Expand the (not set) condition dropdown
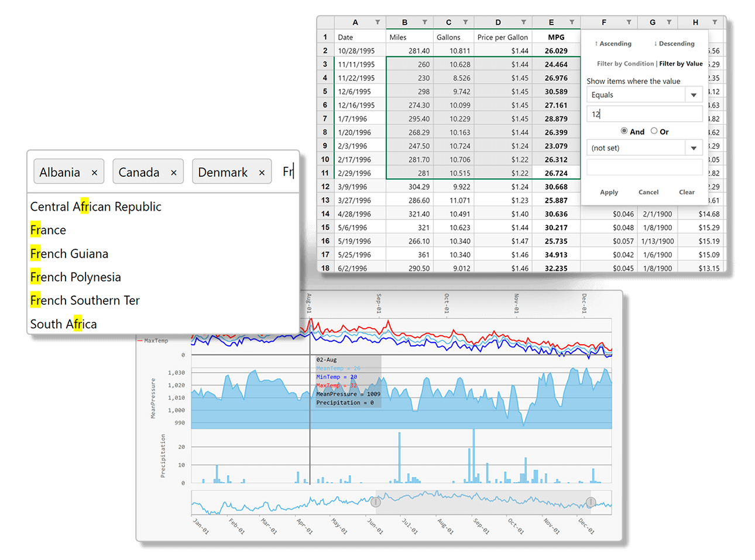The image size is (755, 560). (694, 148)
